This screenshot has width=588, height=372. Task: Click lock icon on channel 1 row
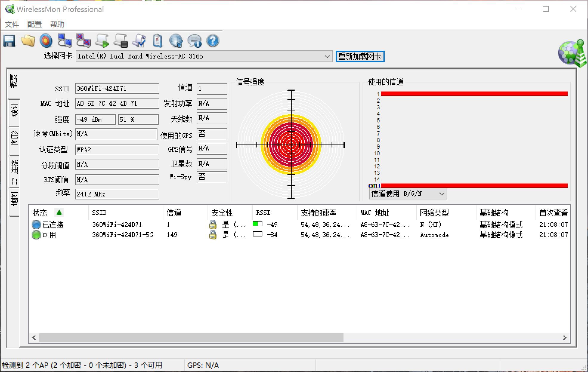213,225
